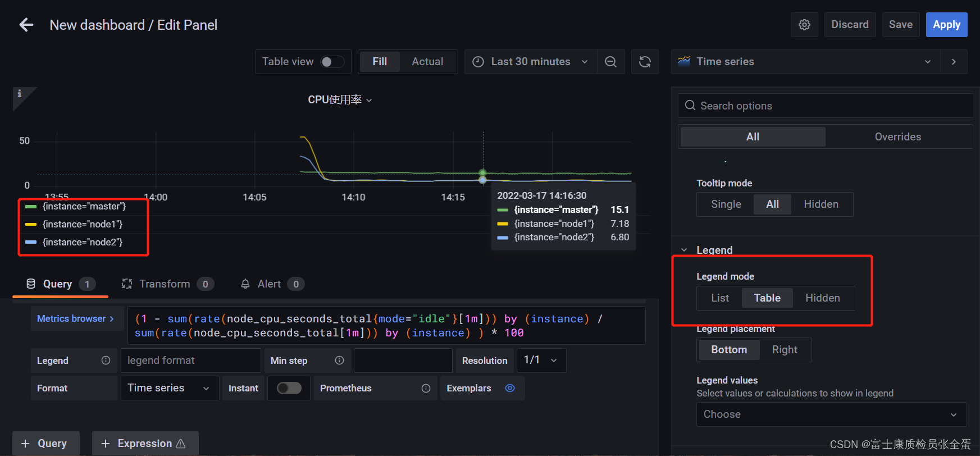Switch to the Transform tab
Screen dimensions: 980x456
pyautogui.click(x=167, y=284)
